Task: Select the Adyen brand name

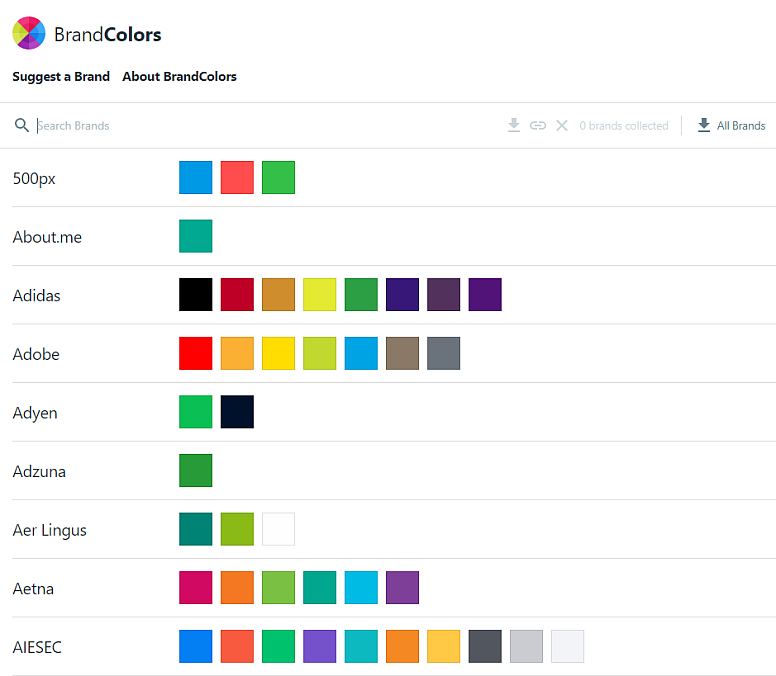Action: click(35, 413)
